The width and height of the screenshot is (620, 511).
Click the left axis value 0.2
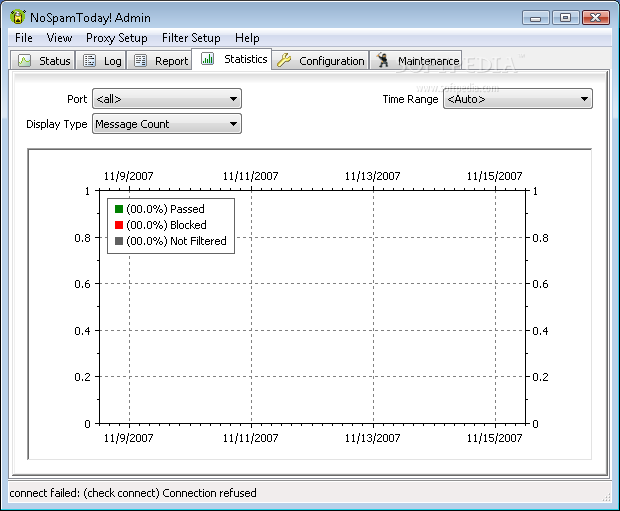[x=83, y=377]
